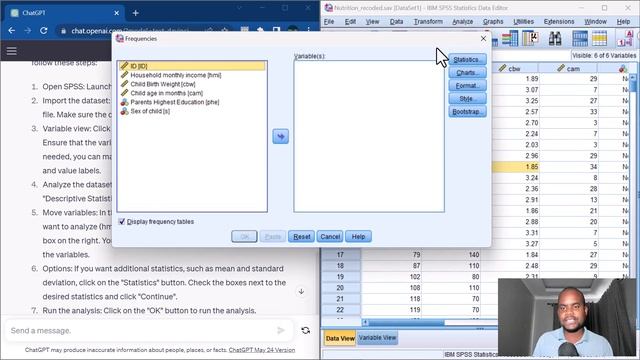Select ID [ID] in the variable list
640x360 pixels.
pos(191,66)
